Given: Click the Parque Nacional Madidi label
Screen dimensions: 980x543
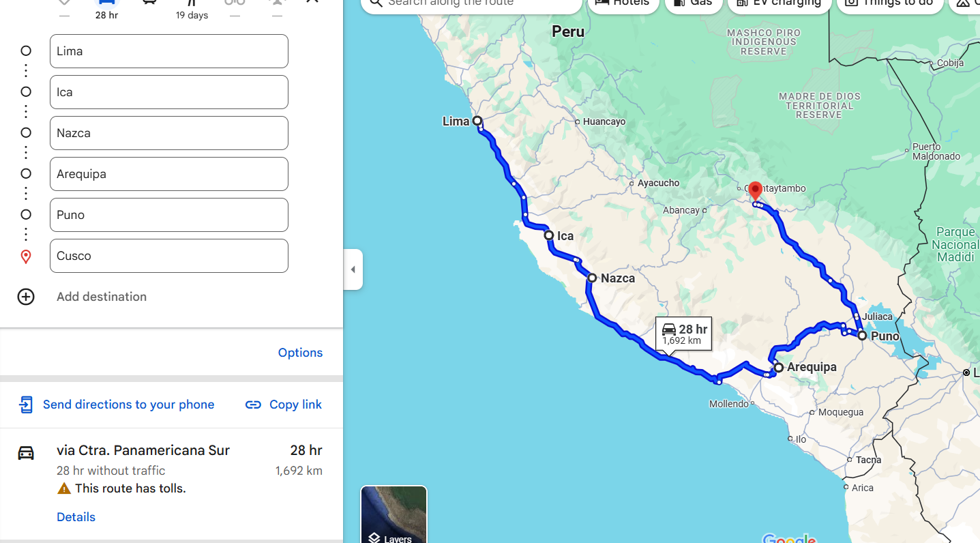Looking at the screenshot, I should tap(955, 244).
